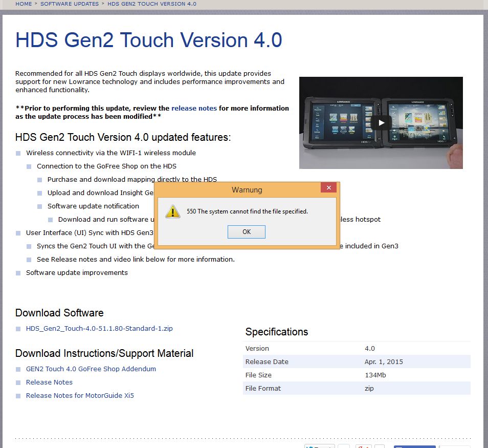Open the release notes link in the bold notice
This screenshot has height=448, width=488.
[x=194, y=108]
